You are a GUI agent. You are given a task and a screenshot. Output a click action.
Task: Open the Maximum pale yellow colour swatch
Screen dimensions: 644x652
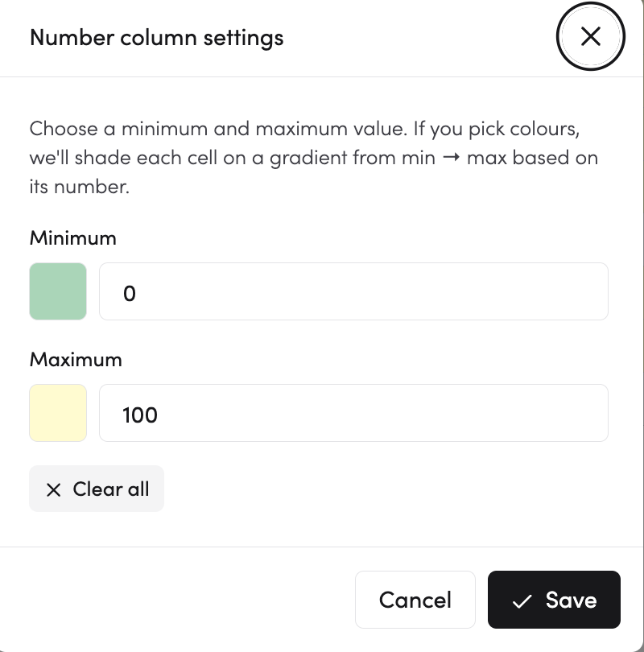pyautogui.click(x=58, y=413)
